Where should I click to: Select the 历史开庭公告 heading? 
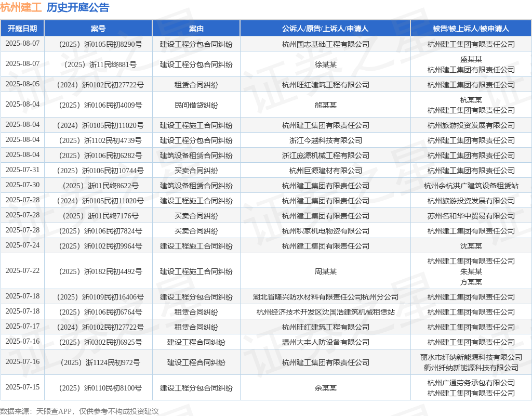[78, 7]
